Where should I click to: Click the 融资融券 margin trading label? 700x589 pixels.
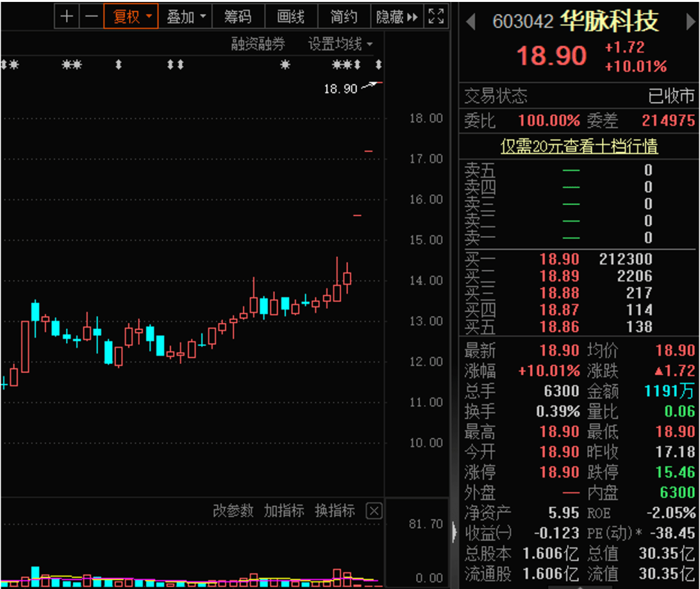(x=257, y=44)
